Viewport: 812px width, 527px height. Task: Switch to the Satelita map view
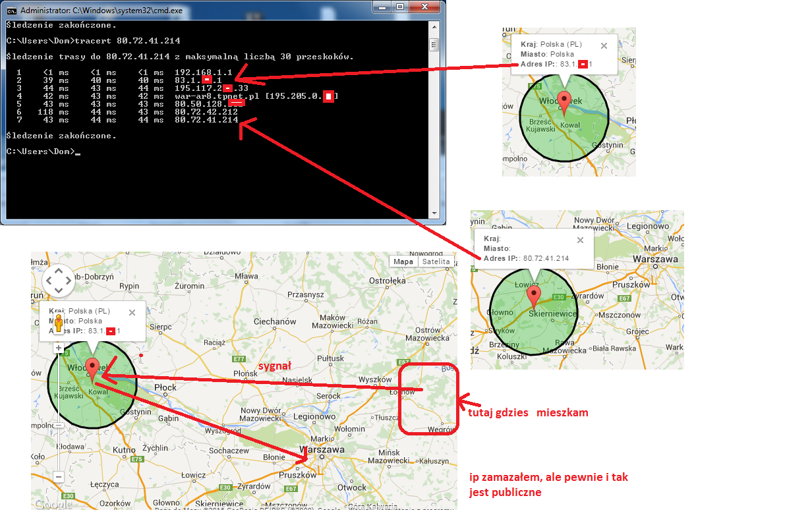(x=436, y=262)
